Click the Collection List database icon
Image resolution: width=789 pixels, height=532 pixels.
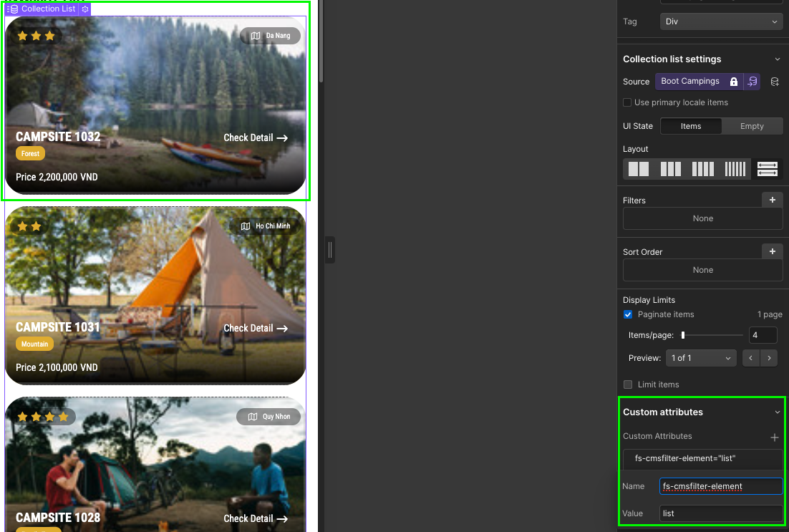[13, 9]
